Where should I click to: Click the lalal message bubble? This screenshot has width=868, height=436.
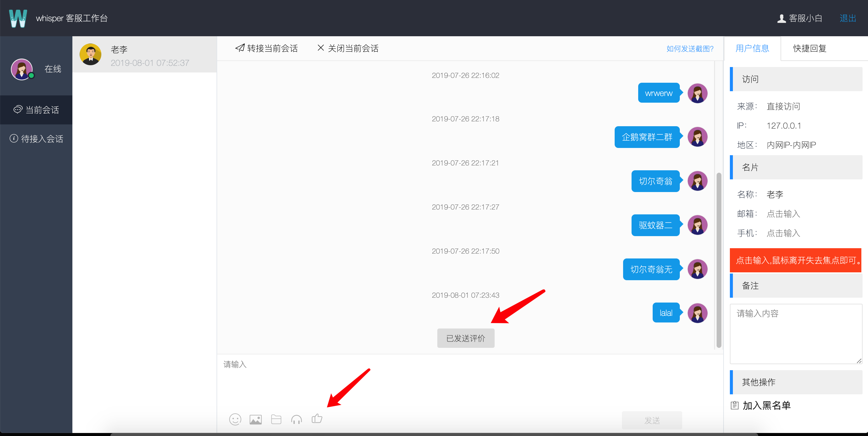coord(666,313)
